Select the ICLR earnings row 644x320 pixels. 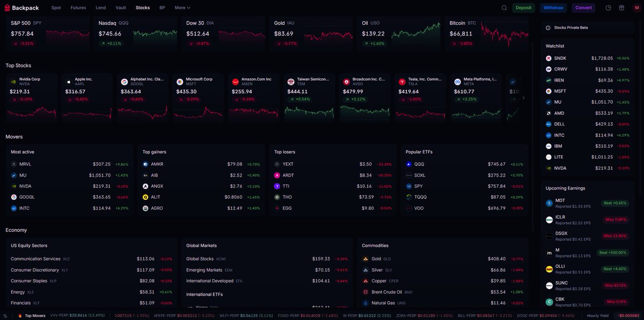588,220
